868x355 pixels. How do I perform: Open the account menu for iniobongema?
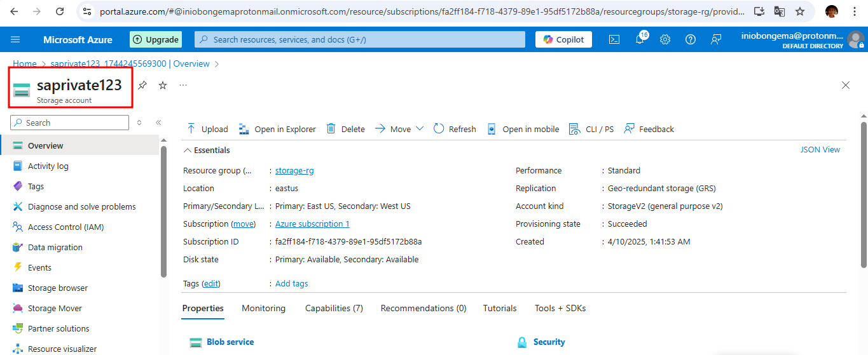(803, 39)
